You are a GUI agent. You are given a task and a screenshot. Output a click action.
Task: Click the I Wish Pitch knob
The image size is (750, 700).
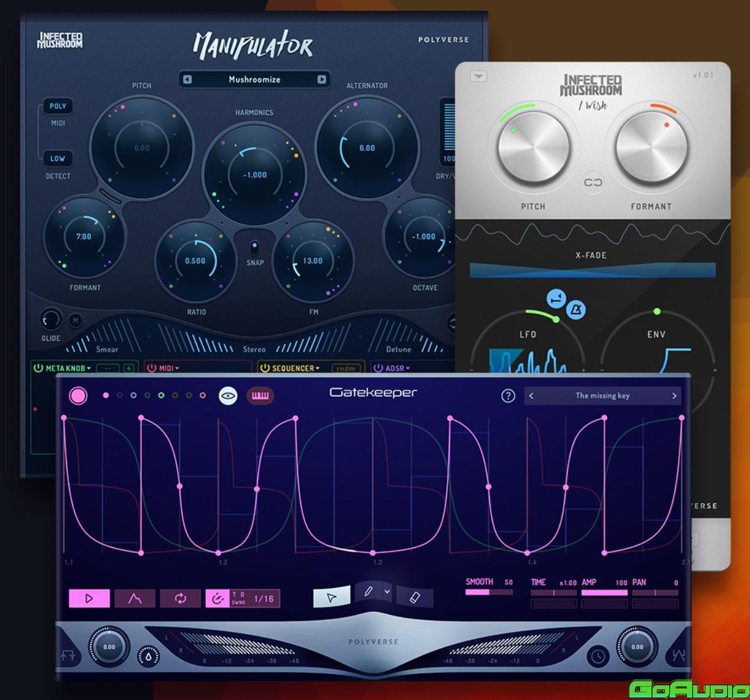533,148
